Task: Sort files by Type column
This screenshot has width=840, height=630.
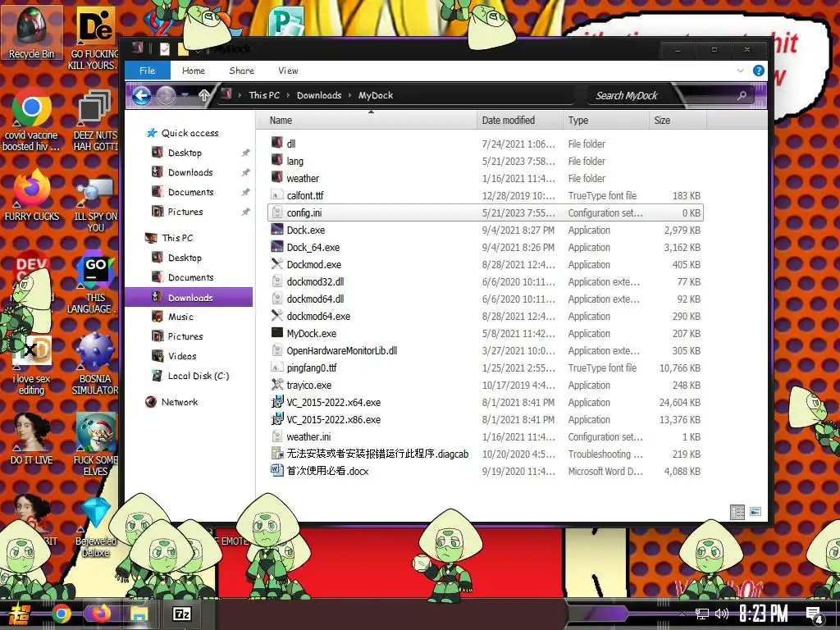Action: click(605, 121)
